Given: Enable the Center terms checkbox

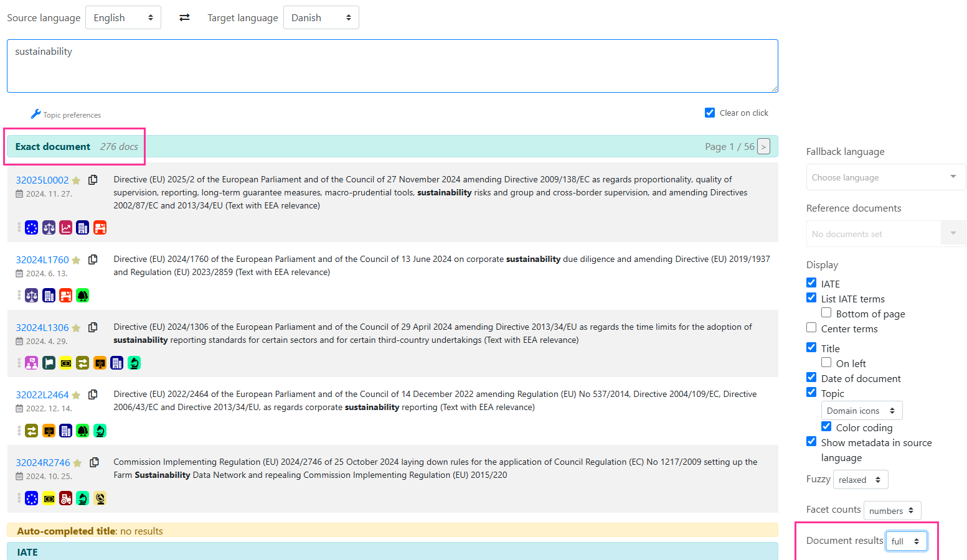Looking at the screenshot, I should tap(811, 328).
